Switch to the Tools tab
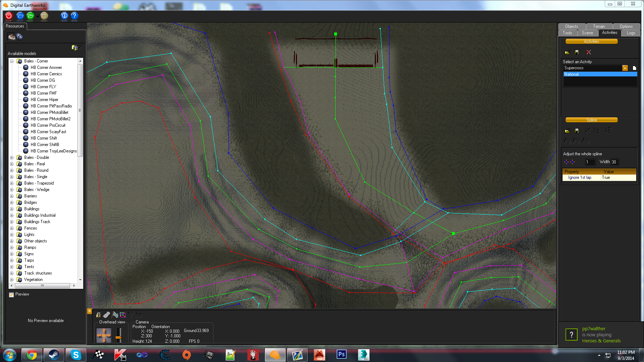The image size is (644, 362). (x=567, y=33)
